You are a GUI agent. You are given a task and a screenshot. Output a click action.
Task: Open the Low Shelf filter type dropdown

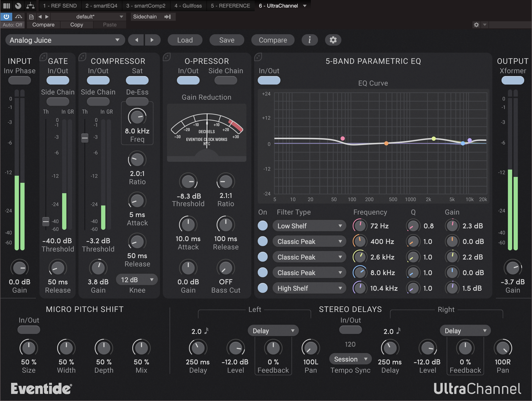(x=309, y=226)
